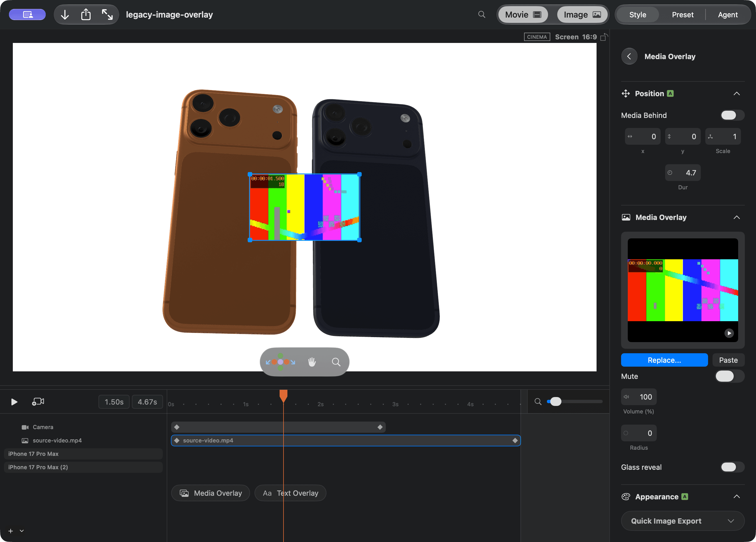Collapse the Media Overlay section
This screenshot has width=756, height=542.
tap(737, 217)
